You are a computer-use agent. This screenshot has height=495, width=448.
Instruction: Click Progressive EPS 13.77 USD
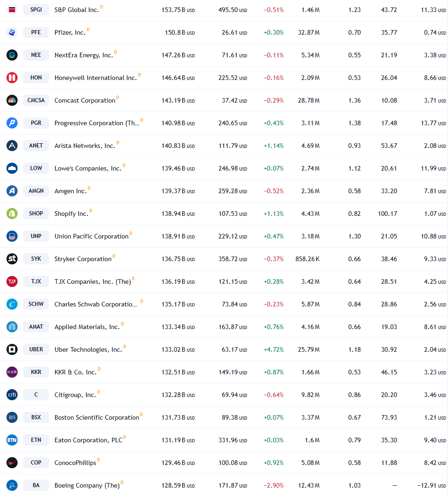coord(434,123)
